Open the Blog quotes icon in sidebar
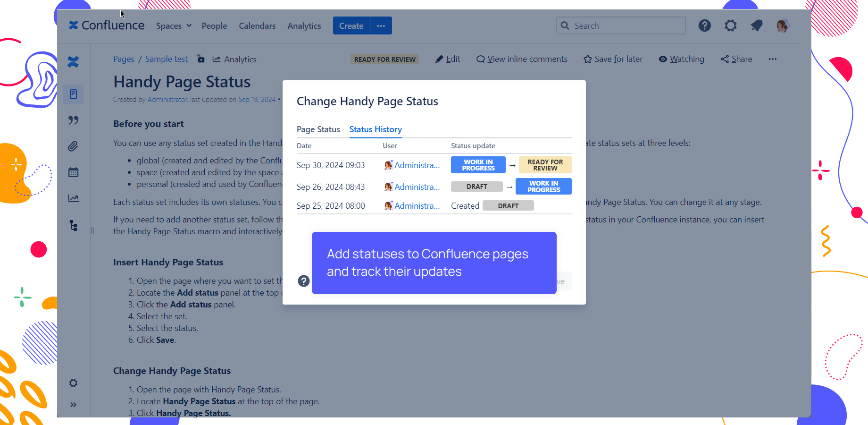 point(73,120)
